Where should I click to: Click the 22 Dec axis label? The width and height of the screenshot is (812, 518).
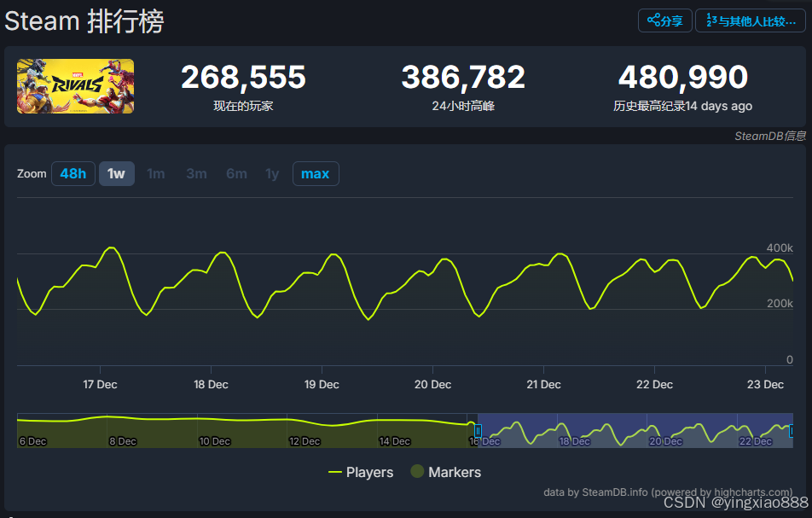tap(654, 384)
